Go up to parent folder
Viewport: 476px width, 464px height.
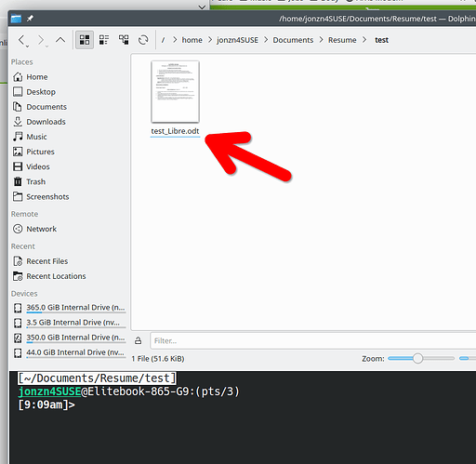(60, 40)
